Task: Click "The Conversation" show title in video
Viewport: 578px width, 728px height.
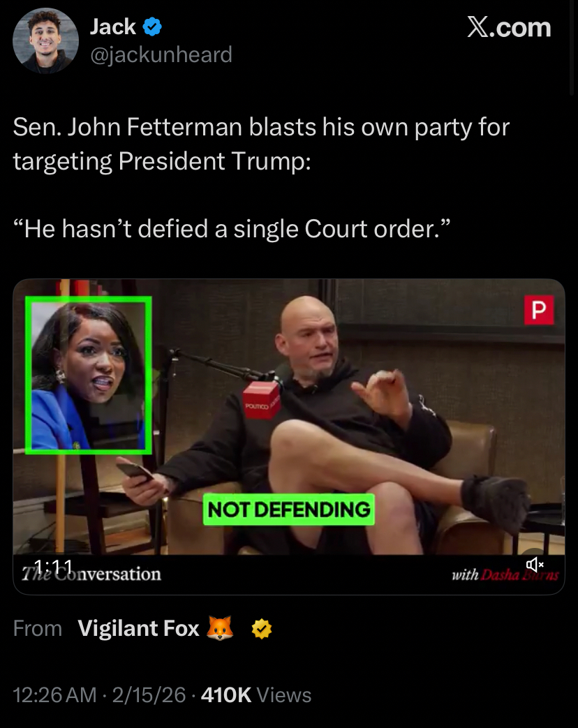Action: tap(91, 574)
